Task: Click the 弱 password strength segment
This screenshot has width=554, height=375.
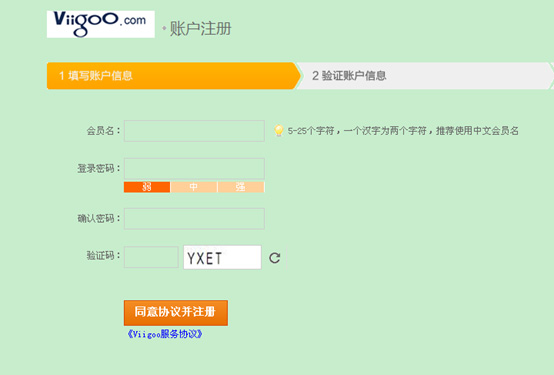Action: click(147, 187)
